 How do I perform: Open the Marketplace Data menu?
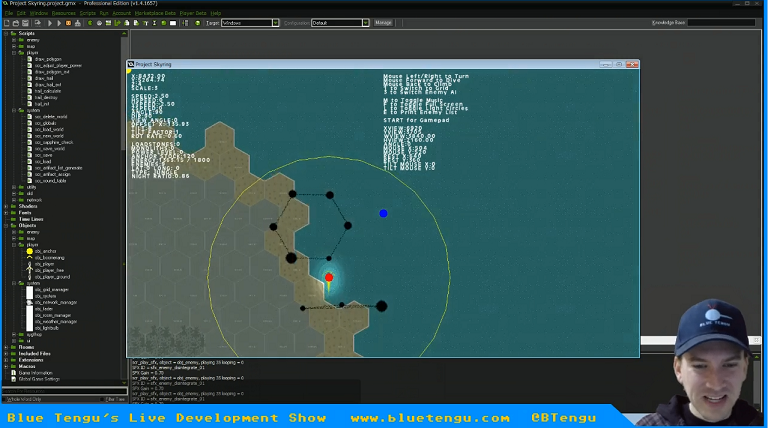(155, 13)
